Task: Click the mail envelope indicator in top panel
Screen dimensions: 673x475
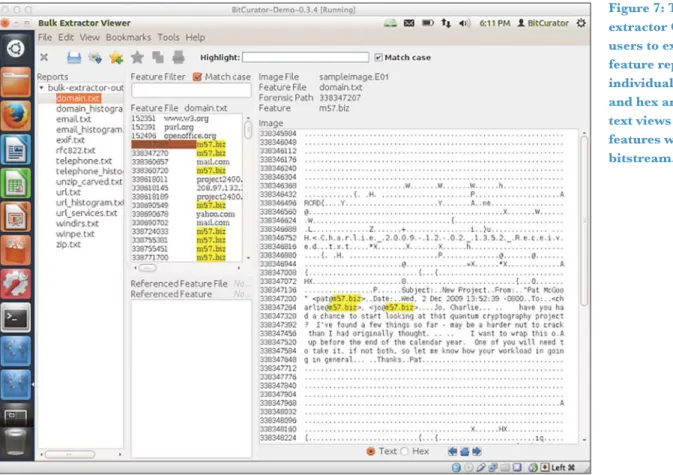Action: click(x=409, y=23)
